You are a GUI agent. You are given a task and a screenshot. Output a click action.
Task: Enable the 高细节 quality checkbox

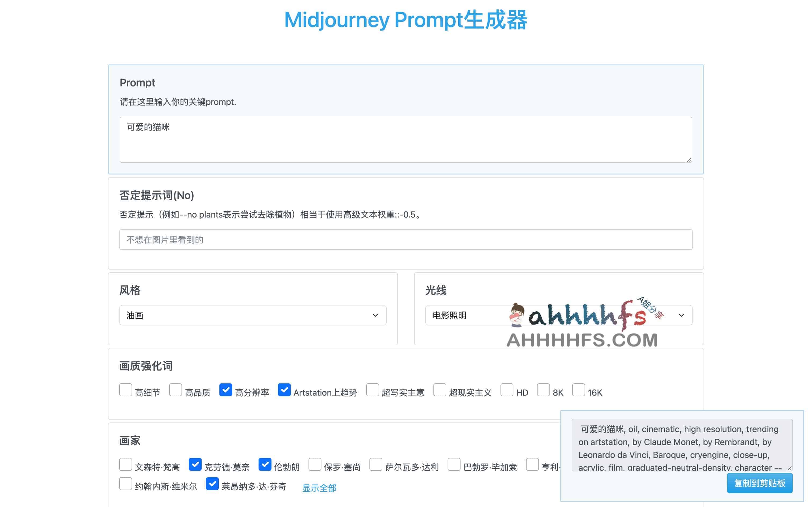(x=126, y=390)
